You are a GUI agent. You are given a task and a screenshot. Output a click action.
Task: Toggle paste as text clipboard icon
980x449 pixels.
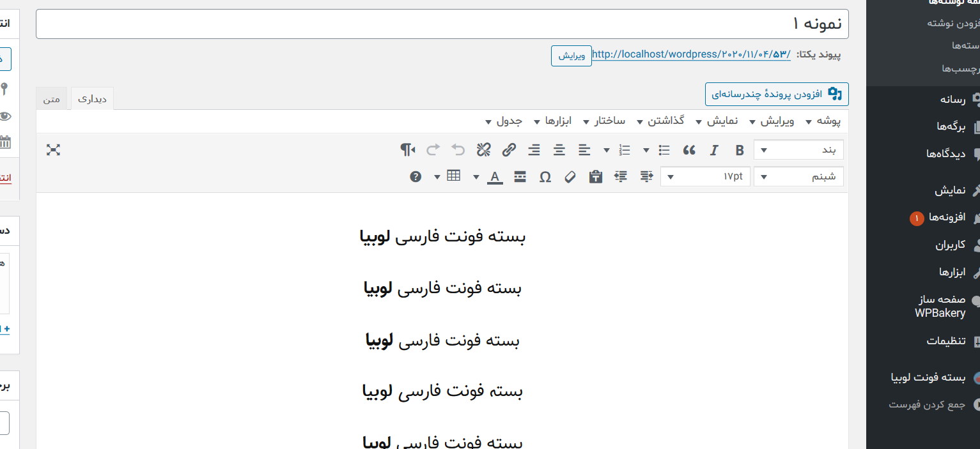[x=596, y=176]
